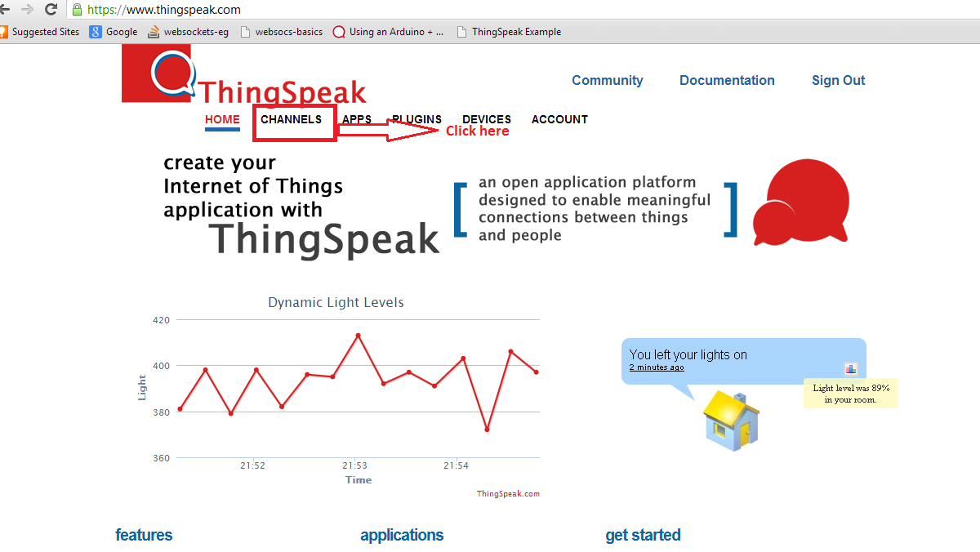Open the PLUGINS section
This screenshot has height=552, width=980.
click(416, 119)
